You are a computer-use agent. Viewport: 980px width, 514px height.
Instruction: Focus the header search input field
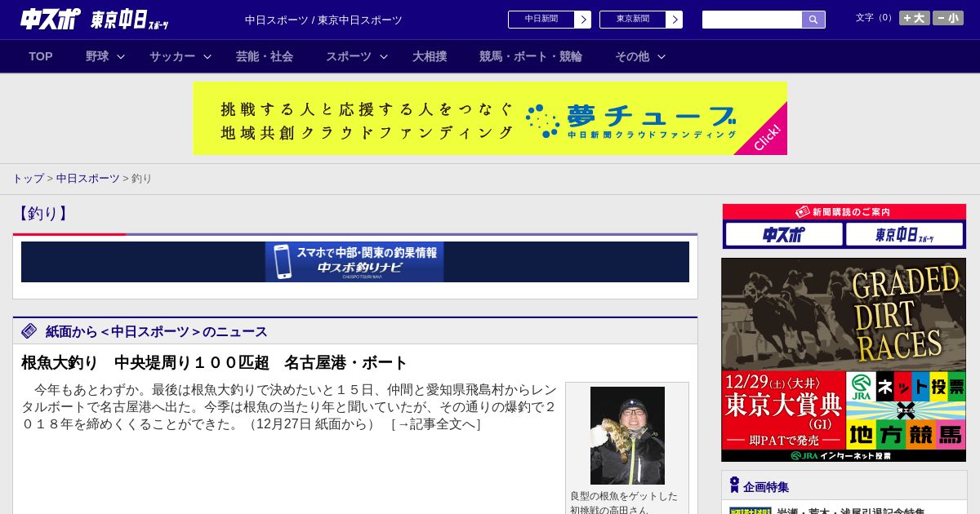click(x=752, y=20)
